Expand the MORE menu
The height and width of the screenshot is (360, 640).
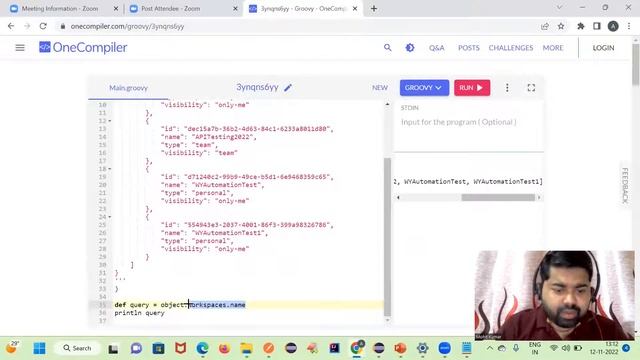pos(553,48)
